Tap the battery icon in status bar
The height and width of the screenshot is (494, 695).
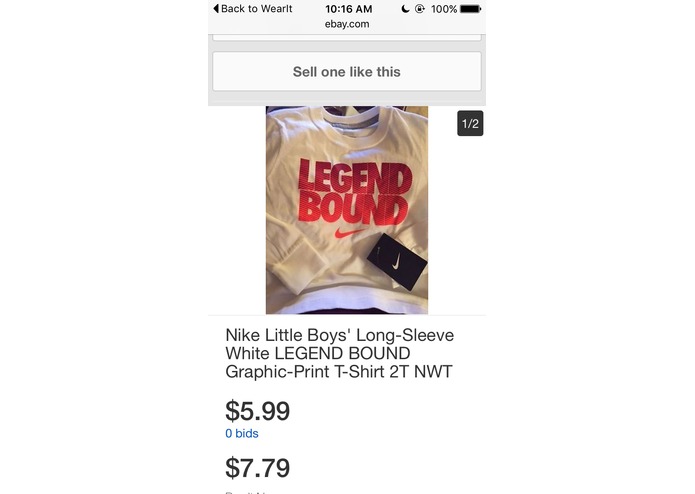470,9
